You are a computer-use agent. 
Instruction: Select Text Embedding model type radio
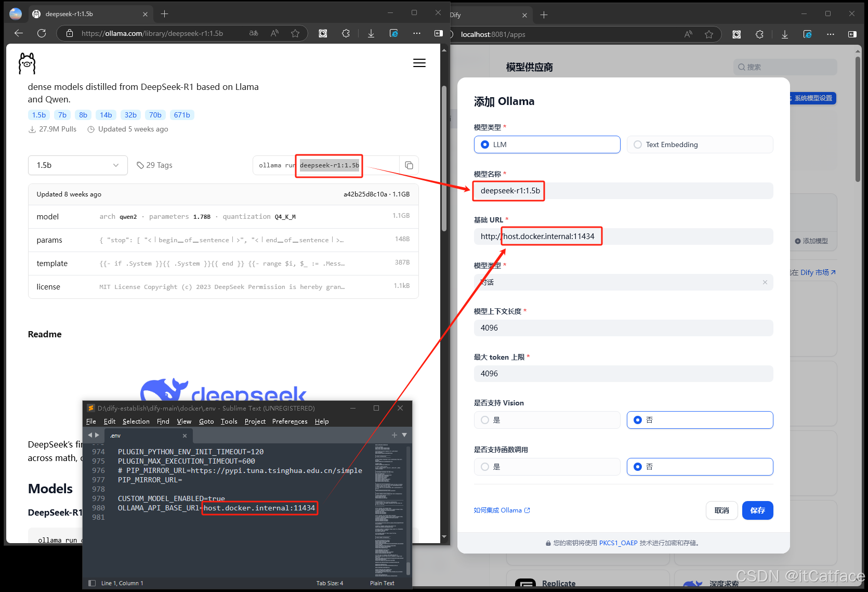(x=700, y=144)
